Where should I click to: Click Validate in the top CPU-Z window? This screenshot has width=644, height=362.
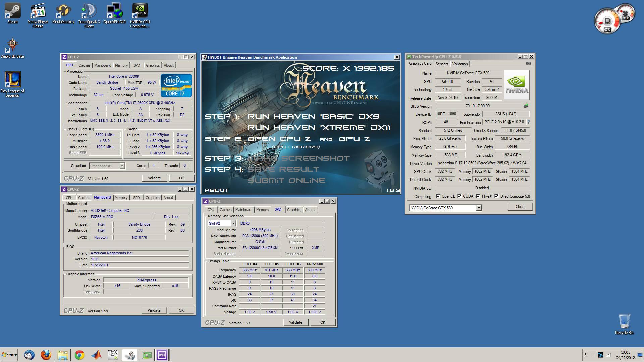pos(154,178)
